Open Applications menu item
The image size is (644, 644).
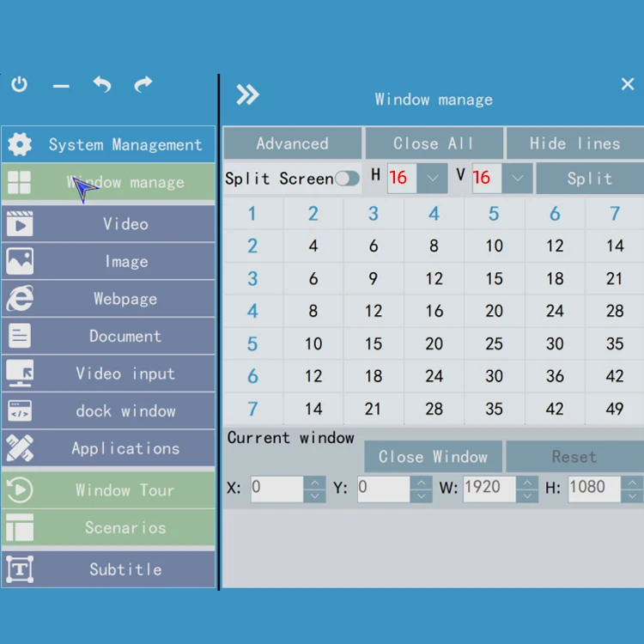(108, 448)
